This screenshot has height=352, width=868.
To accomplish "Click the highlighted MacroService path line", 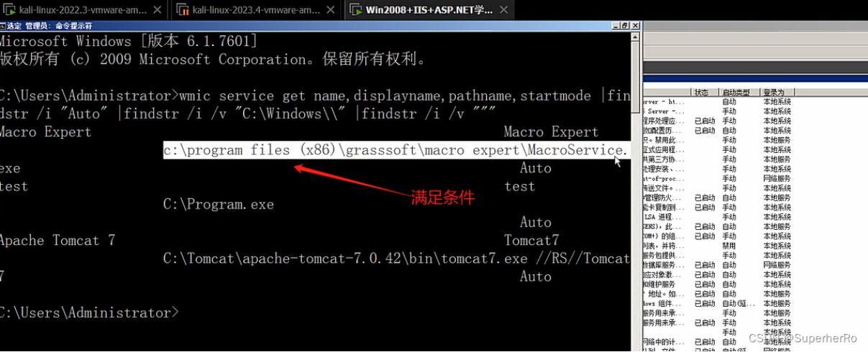I will tap(396, 149).
